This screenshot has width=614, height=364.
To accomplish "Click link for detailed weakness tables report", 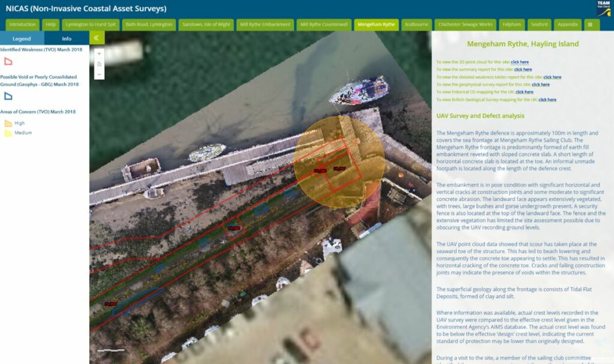I will (552, 77).
